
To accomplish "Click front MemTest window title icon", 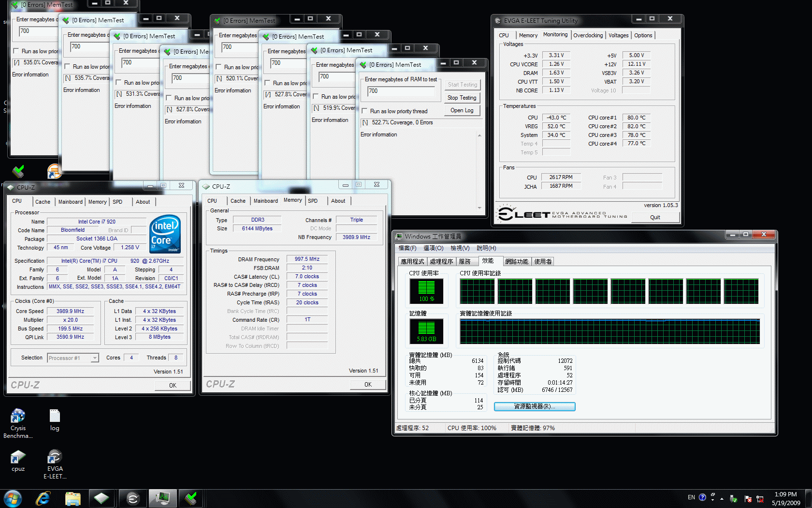I will pos(363,65).
